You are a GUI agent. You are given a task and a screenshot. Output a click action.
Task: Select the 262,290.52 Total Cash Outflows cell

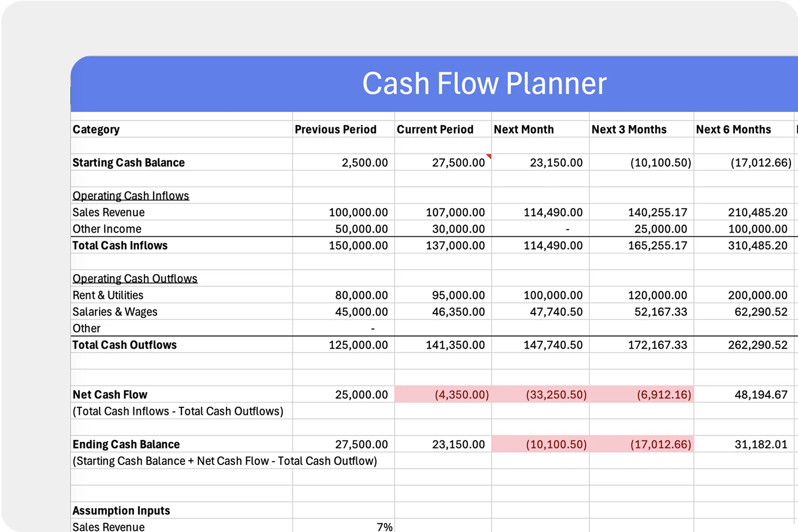[x=744, y=345]
